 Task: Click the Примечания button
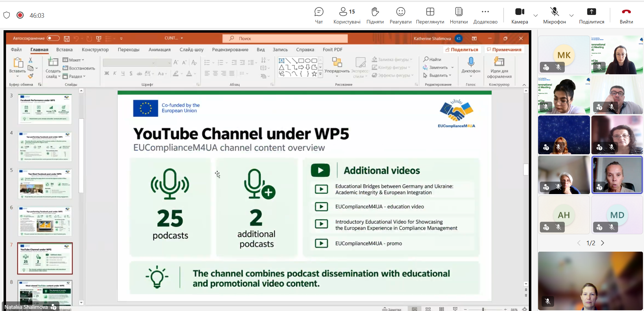coord(504,49)
